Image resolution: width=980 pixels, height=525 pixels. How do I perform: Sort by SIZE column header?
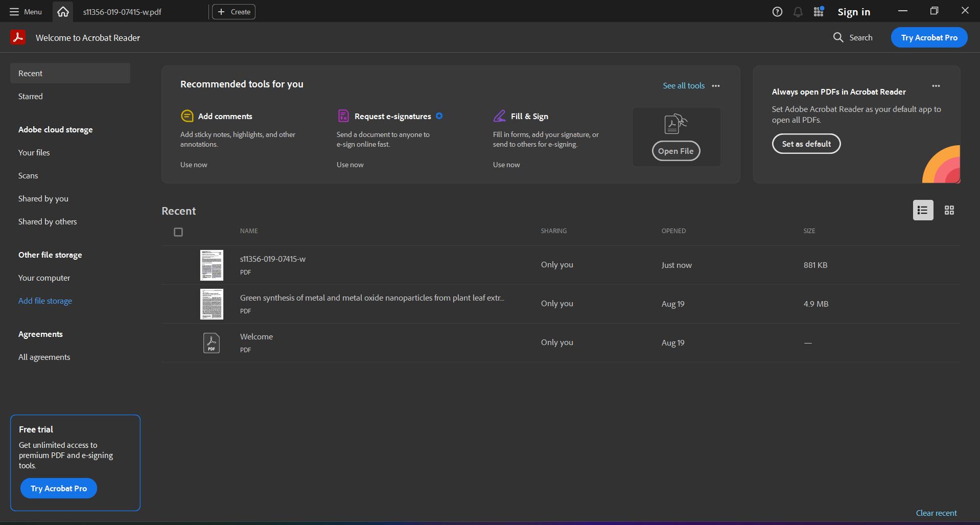(809, 231)
